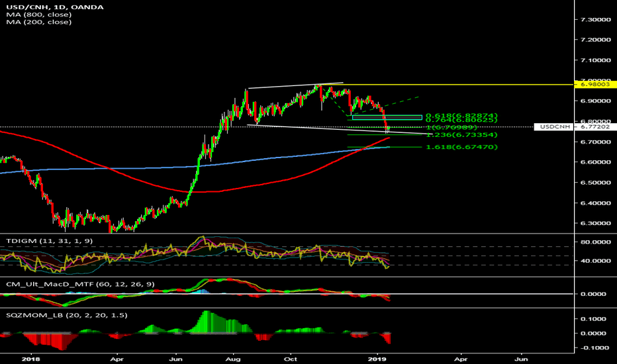Click the 0.0000 MACD axis label

(593, 294)
